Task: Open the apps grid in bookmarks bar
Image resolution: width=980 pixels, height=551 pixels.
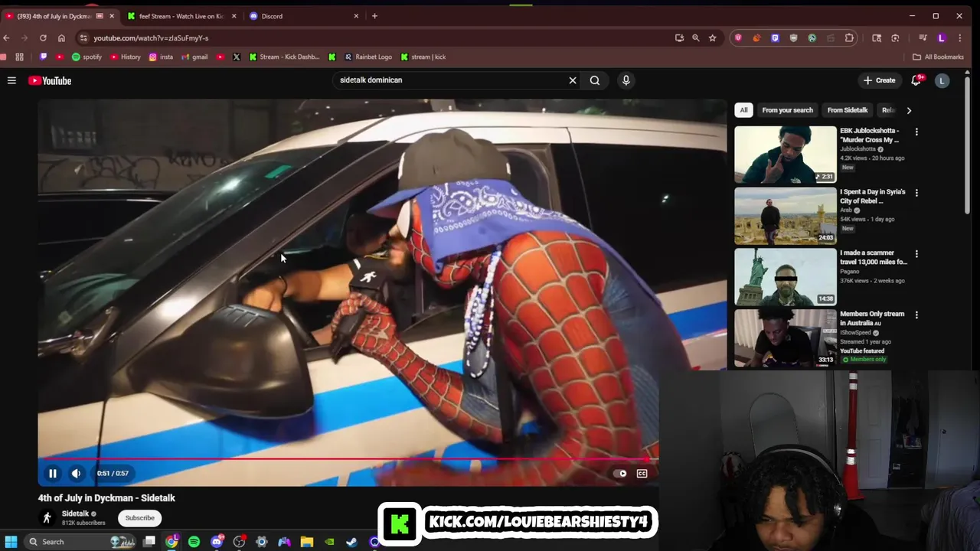Action: click(x=20, y=57)
